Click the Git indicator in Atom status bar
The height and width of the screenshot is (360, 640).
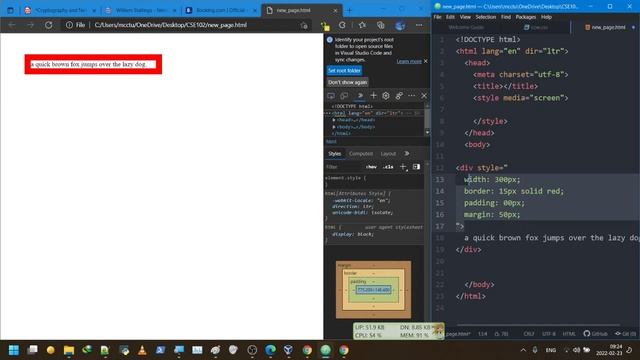click(x=626, y=333)
